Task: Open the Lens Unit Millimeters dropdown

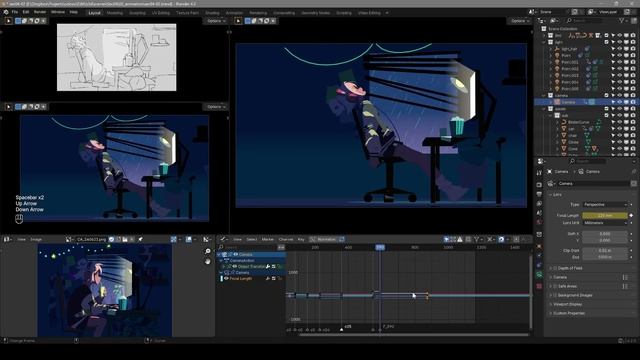Action: pos(605,223)
